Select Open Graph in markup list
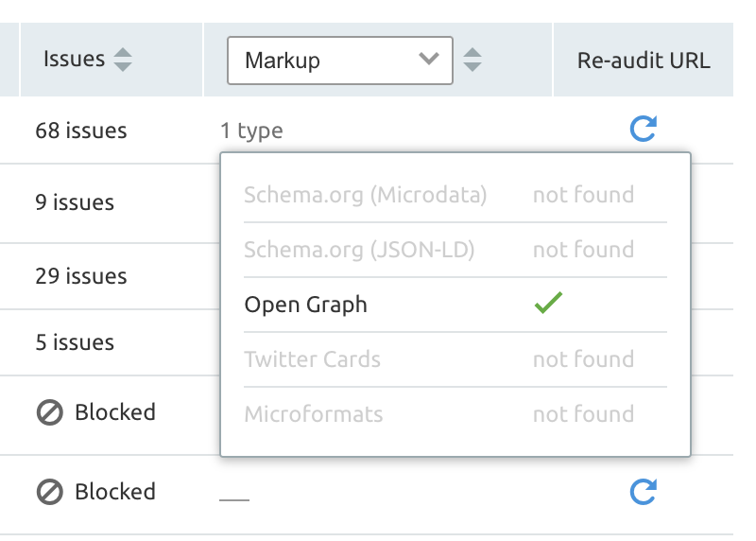The image size is (756, 541). [x=305, y=305]
